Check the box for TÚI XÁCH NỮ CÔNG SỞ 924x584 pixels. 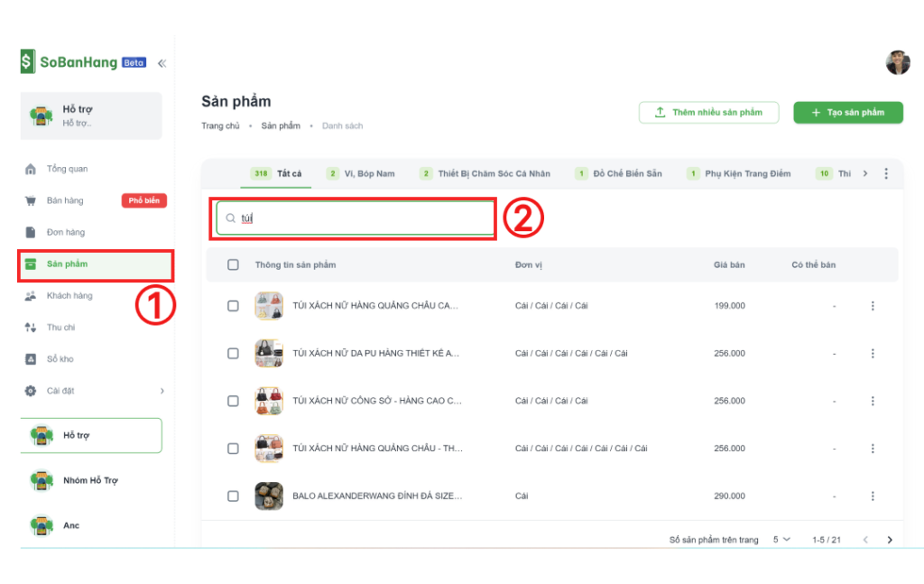click(233, 401)
